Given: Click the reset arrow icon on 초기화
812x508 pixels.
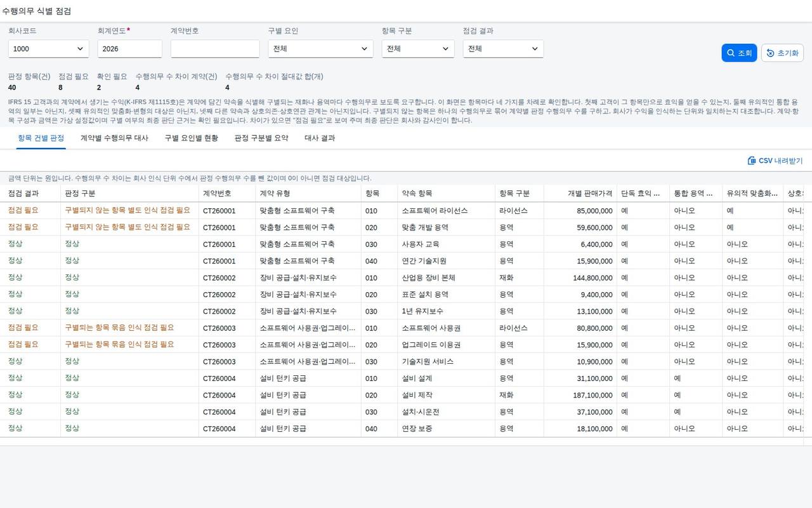Looking at the screenshot, I should click(770, 53).
